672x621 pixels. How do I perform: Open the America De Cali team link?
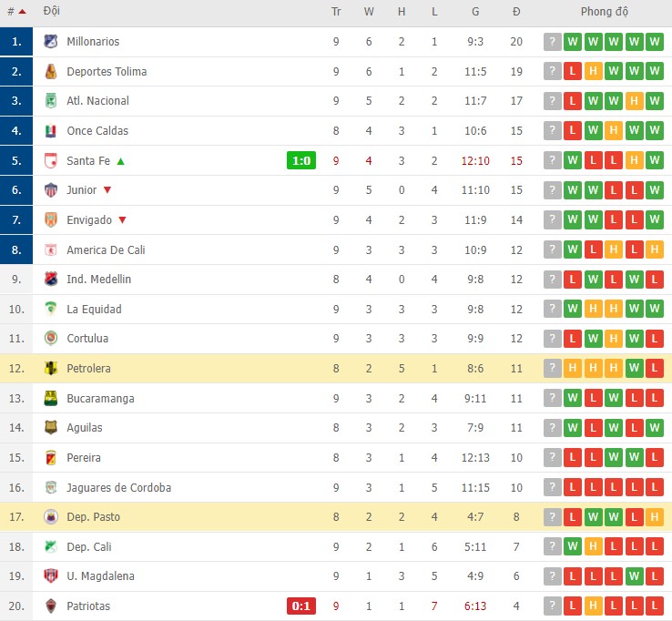106,249
